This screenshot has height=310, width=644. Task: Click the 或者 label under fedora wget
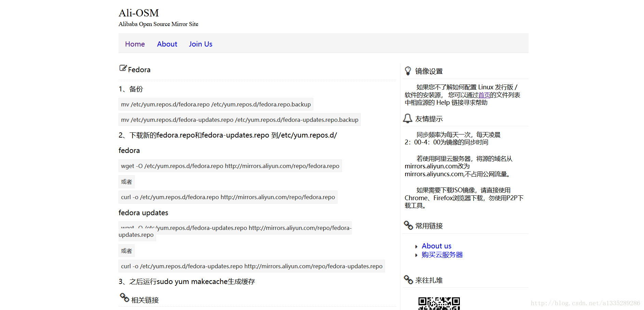point(126,182)
